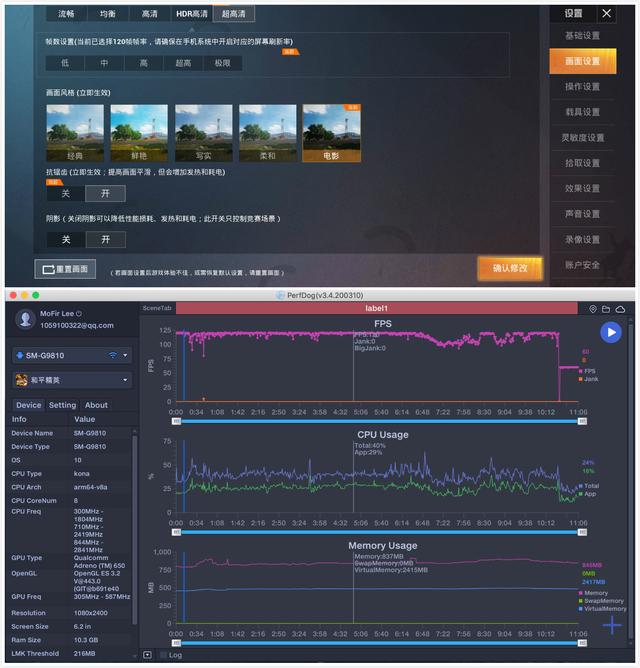Click the user avatar for MoFir Lee
This screenshot has width=640, height=668.
tap(25, 319)
